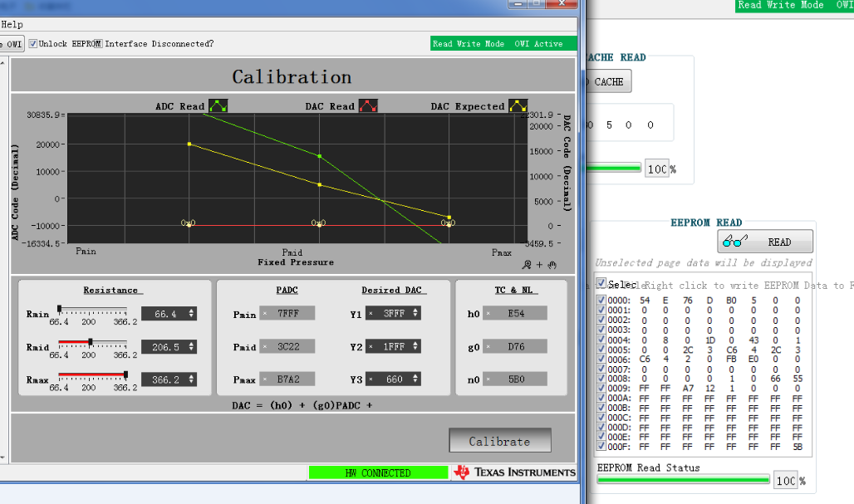Click the Y3 desired DAC stepper arrows
The height and width of the screenshot is (504, 854).
tap(415, 379)
